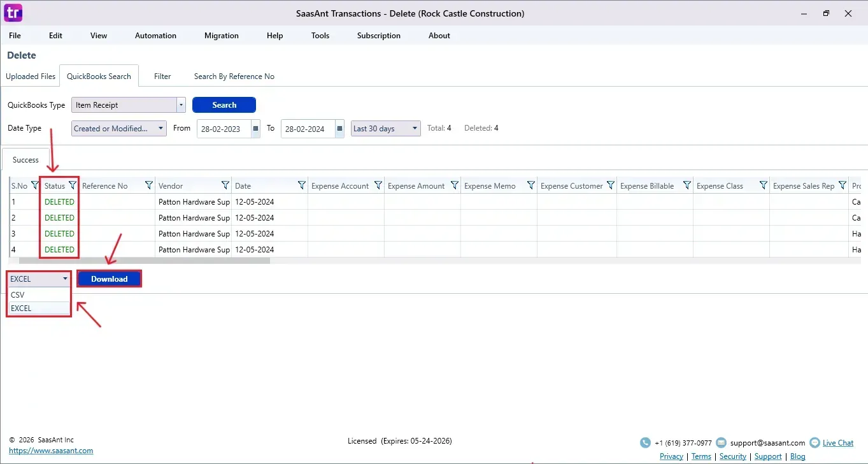Screen dimensions: 868x464
Task: Click the phone icon in footer
Action: click(x=646, y=443)
